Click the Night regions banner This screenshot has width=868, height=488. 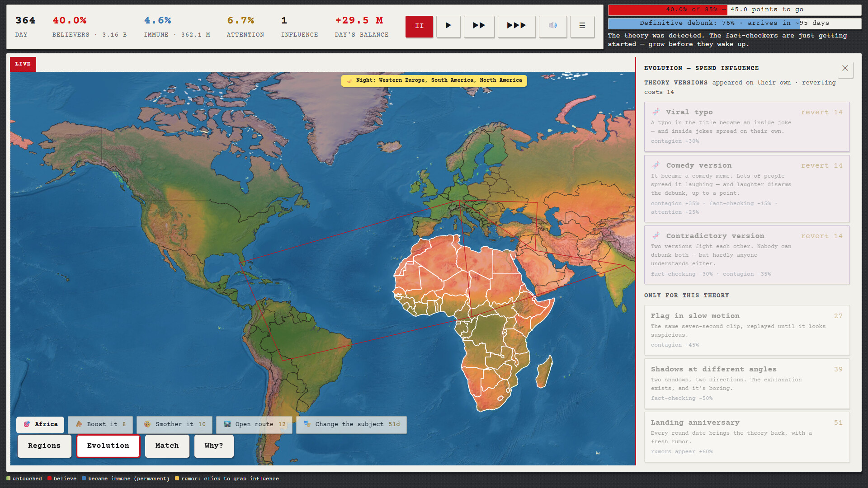click(x=434, y=80)
